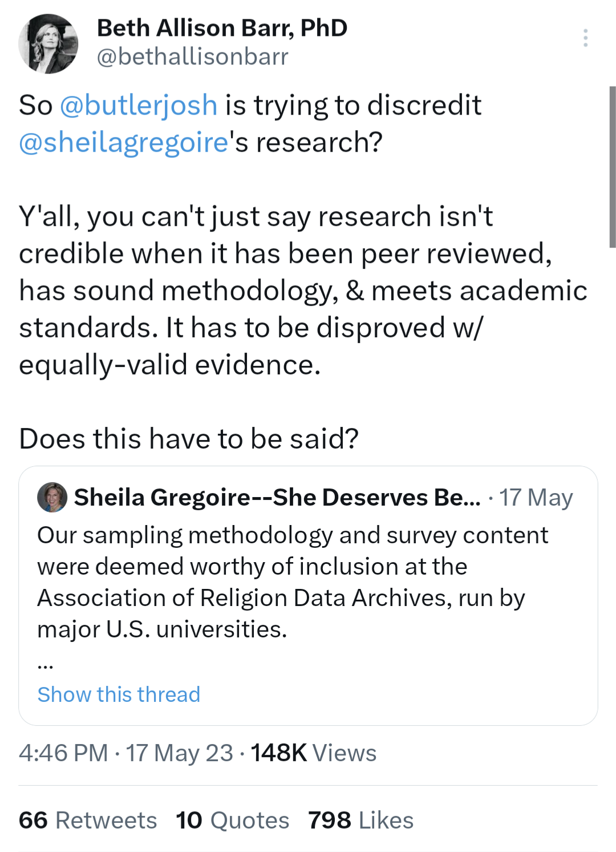Visit the @sheilagregoire mention link
This screenshot has height=852, width=616.
124,142
